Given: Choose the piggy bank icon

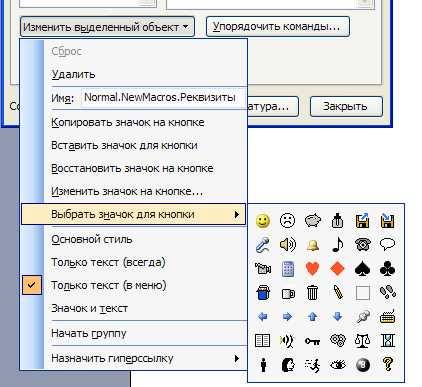Looking at the screenshot, I should 313,221.
